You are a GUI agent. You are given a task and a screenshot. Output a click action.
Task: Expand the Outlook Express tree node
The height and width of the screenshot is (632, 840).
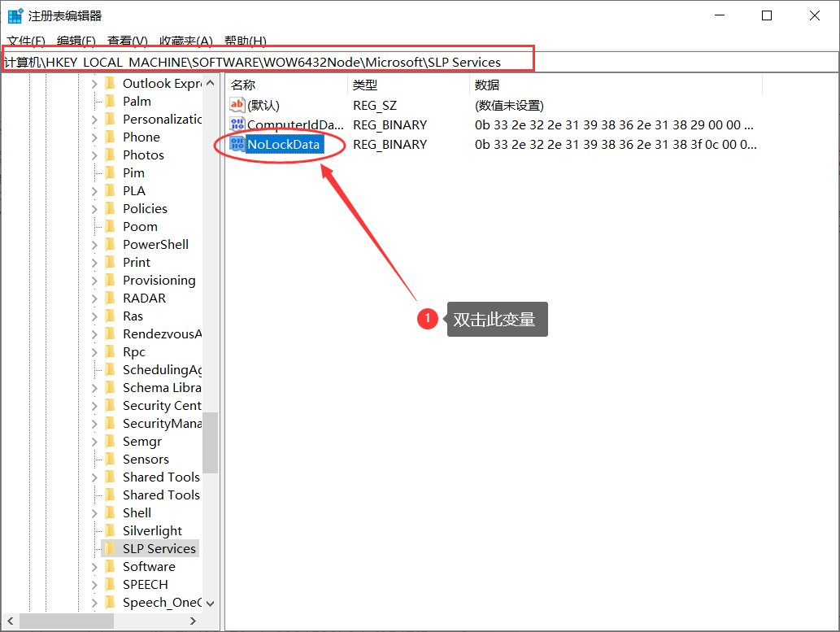(x=94, y=84)
